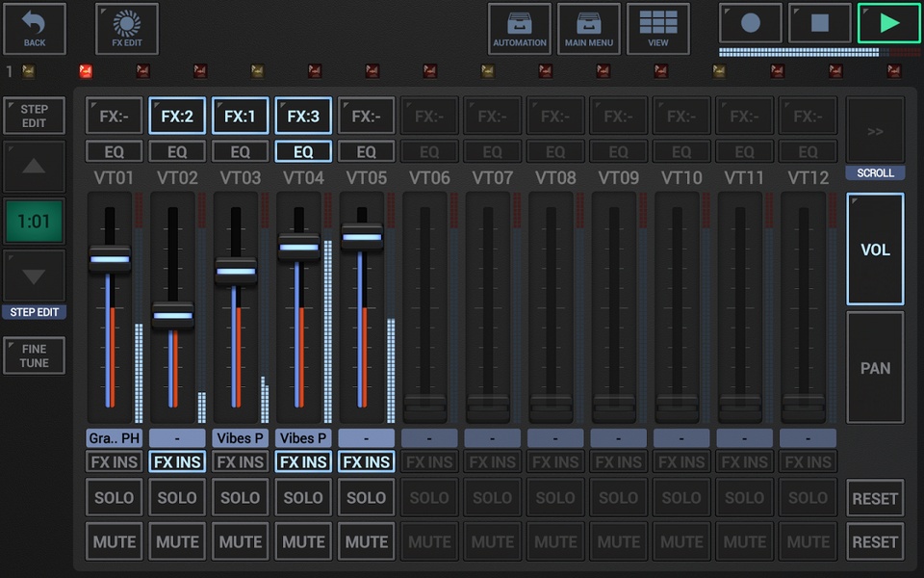Disable the active EQ on VT04

303,151
